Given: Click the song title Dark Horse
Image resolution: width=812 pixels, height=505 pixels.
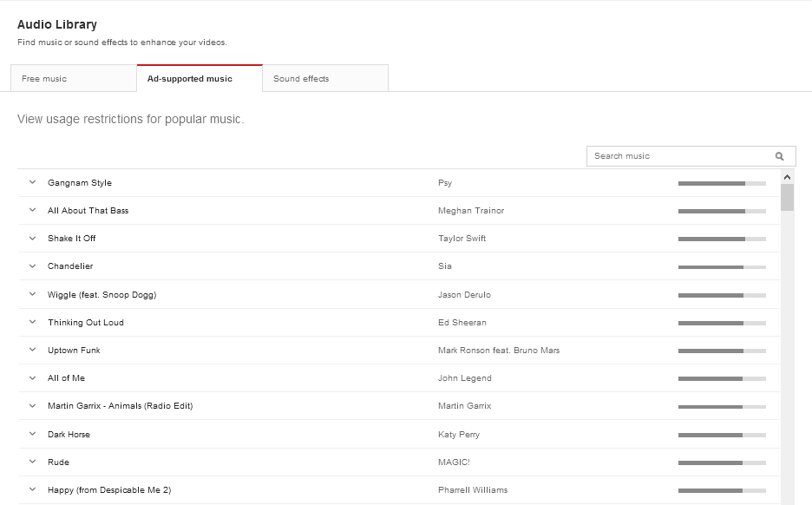Looking at the screenshot, I should click(69, 435).
